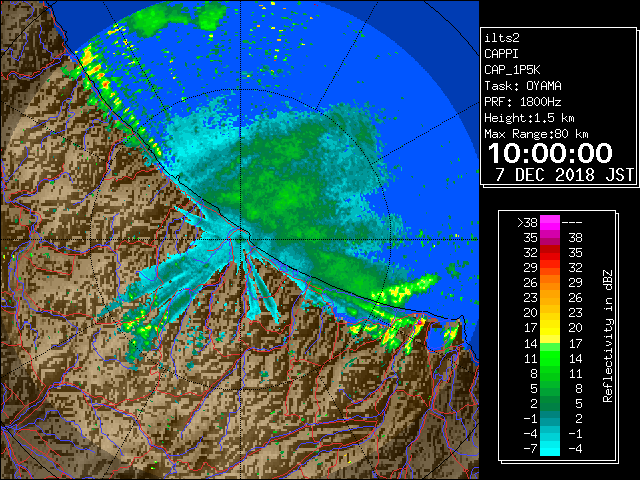Click the 'ilts2' label in info box
The width and height of the screenshot is (640, 480).
502,38
